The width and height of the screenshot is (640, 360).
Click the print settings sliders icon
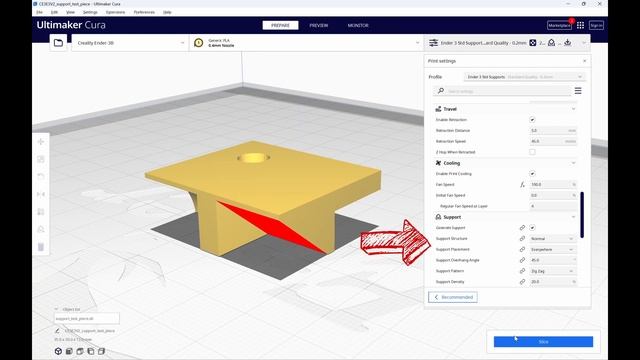coord(433,42)
